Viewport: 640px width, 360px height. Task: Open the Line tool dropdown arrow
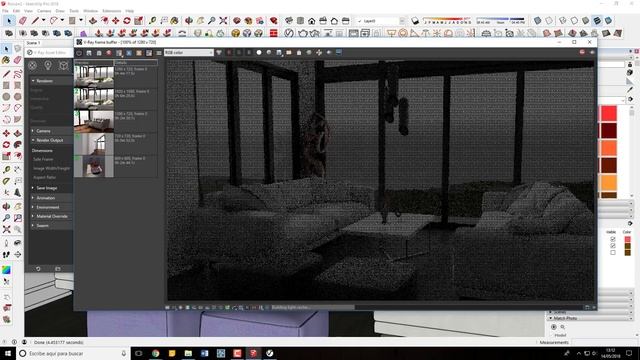tap(43, 20)
